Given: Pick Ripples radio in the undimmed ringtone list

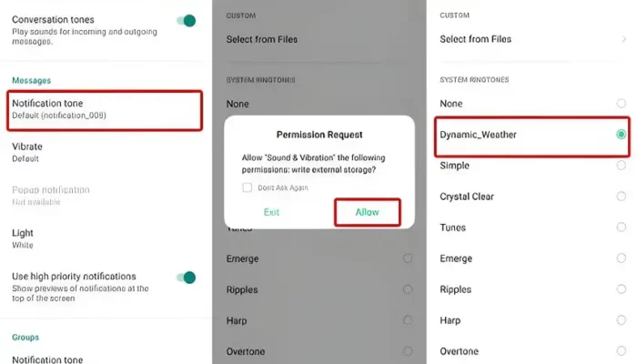Looking at the screenshot, I should [621, 289].
